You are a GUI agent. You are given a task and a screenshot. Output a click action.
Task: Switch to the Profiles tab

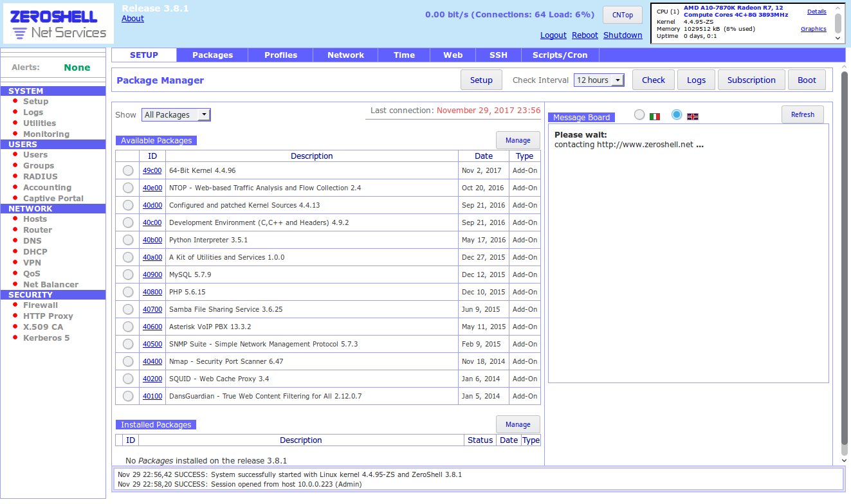pos(280,55)
